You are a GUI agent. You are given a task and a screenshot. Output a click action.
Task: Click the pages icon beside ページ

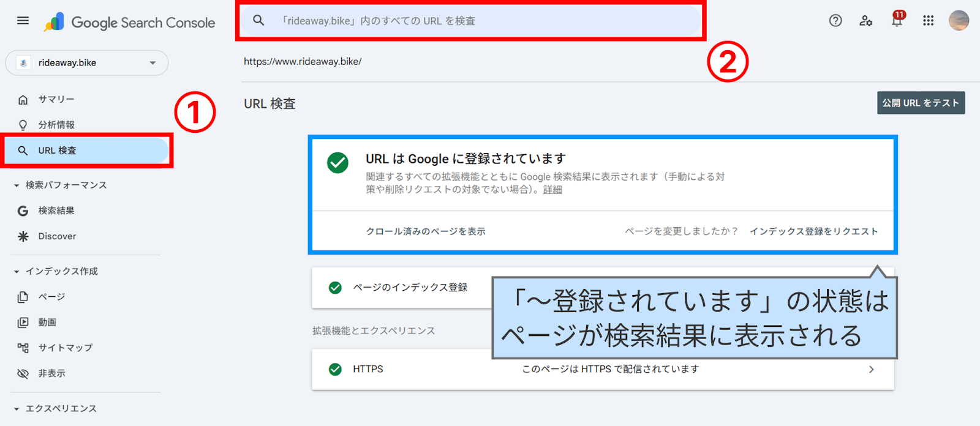(x=23, y=297)
